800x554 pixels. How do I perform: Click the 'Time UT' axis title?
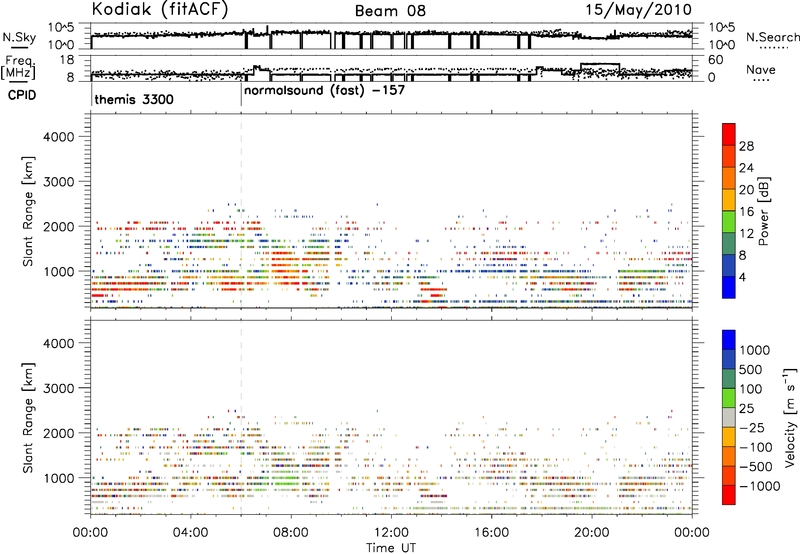[391, 548]
